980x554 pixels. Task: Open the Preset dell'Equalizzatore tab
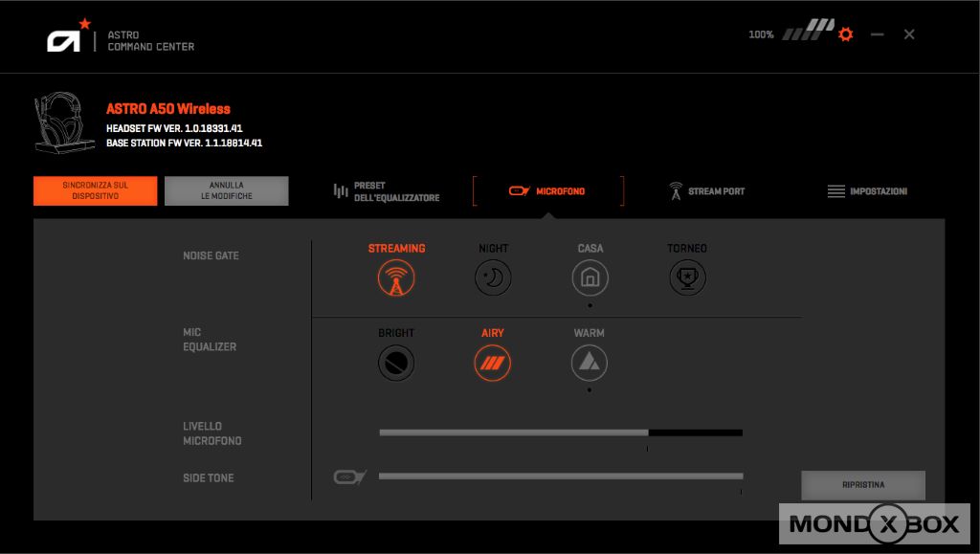386,191
